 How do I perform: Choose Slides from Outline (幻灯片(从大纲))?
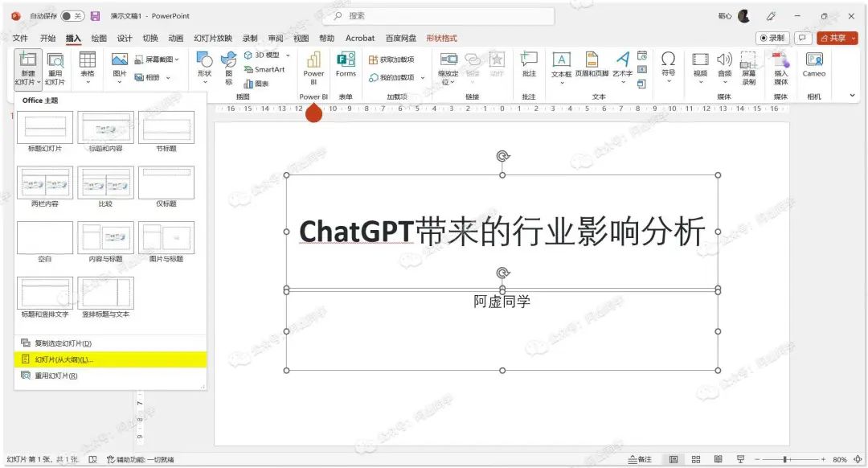110,359
